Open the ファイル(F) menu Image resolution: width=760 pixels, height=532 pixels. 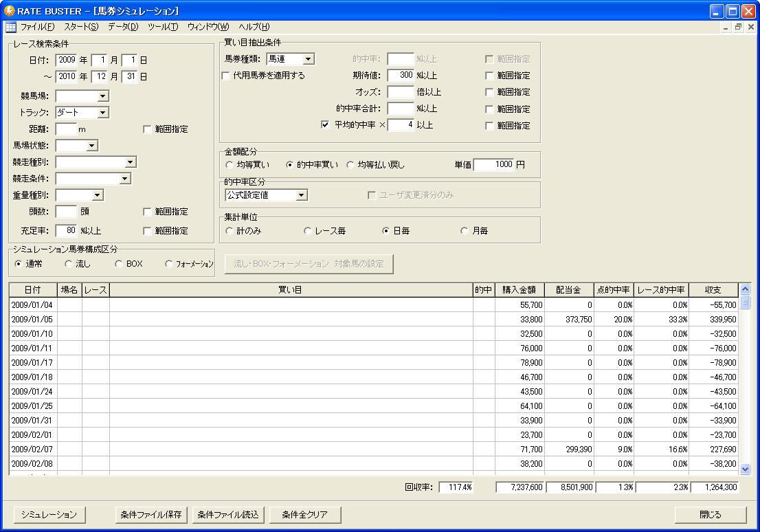37,27
